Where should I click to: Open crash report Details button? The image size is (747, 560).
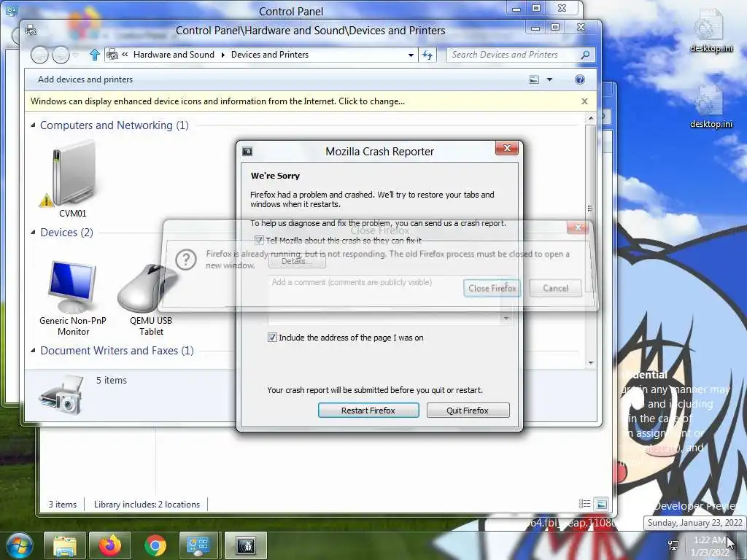tap(298, 262)
